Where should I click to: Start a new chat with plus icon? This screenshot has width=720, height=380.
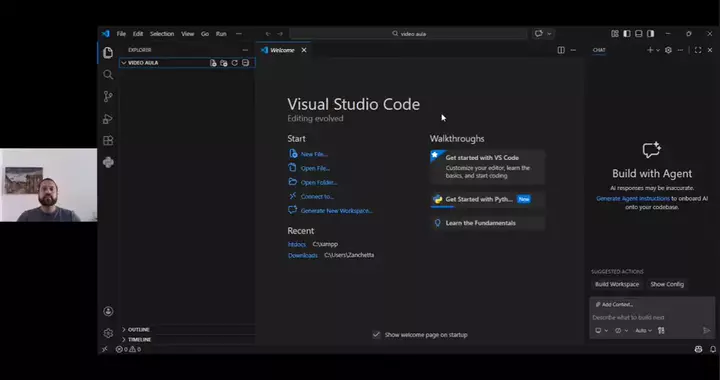point(650,50)
